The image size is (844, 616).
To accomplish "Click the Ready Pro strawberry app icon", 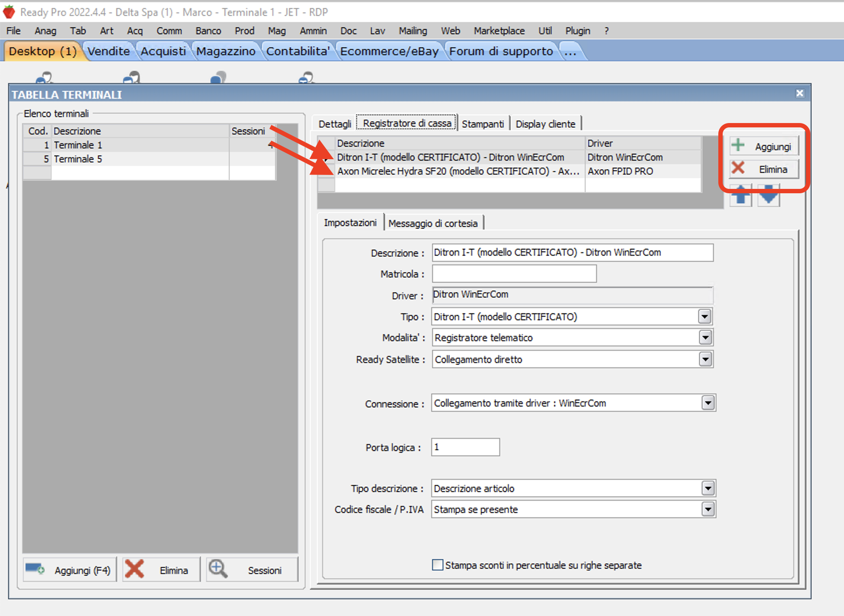I will (9, 12).
